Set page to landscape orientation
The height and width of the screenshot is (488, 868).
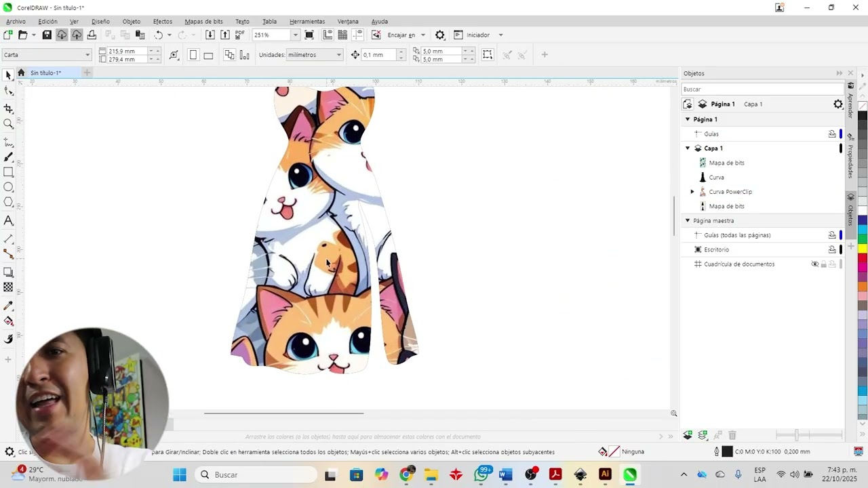pyautogui.click(x=208, y=55)
